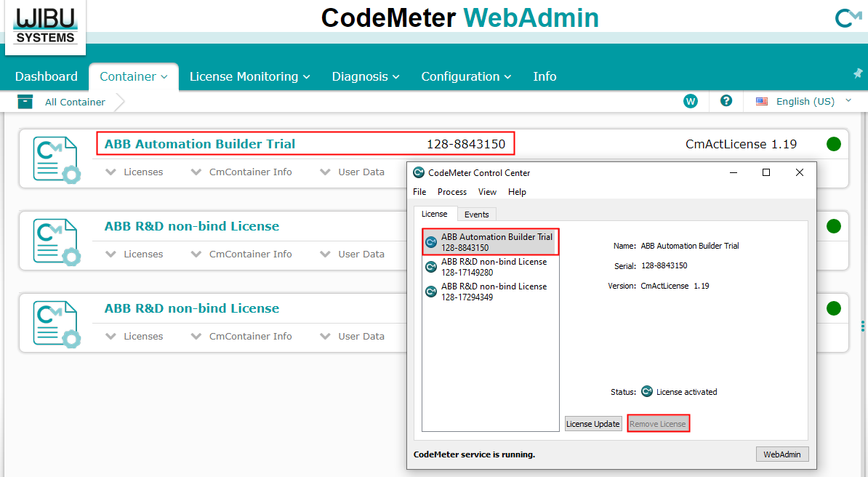Expand CmContainer Info under ABB Automation Builder Trial
The width and height of the screenshot is (868, 477).
click(x=241, y=172)
